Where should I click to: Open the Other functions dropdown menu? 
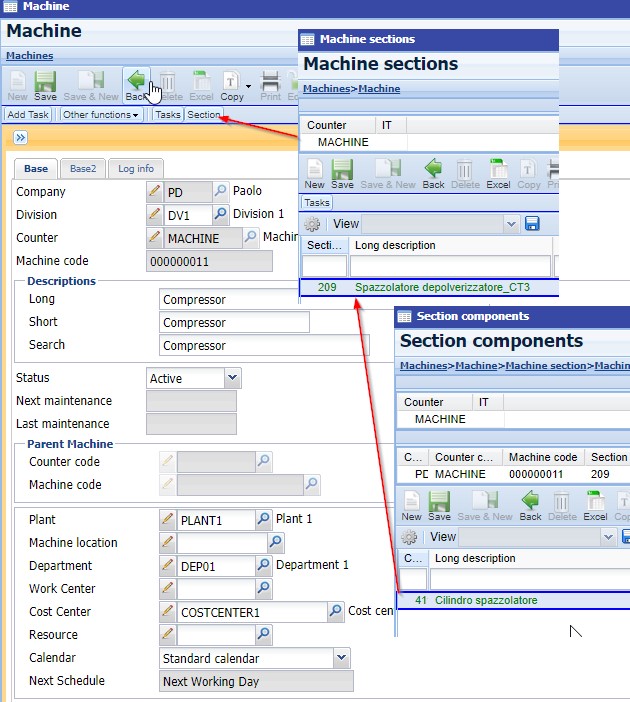point(101,115)
